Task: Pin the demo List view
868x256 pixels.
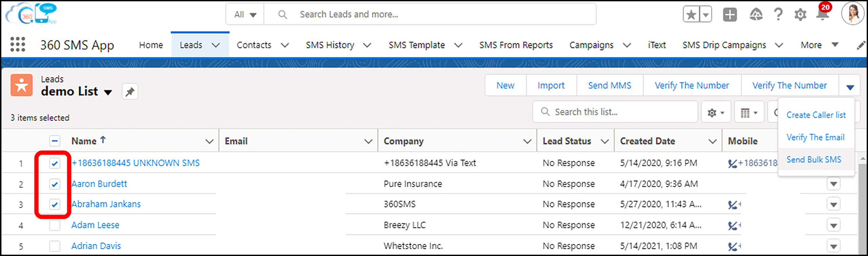Action: click(x=130, y=91)
